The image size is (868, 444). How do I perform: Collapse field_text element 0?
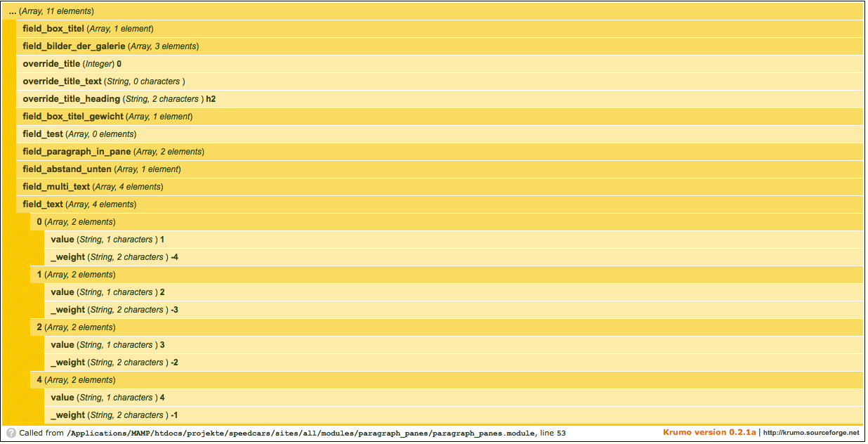(447, 222)
